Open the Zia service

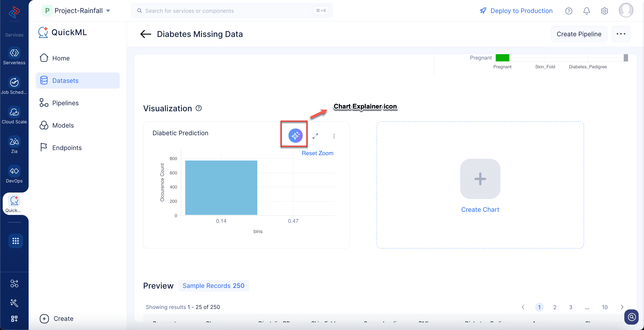pos(14,144)
